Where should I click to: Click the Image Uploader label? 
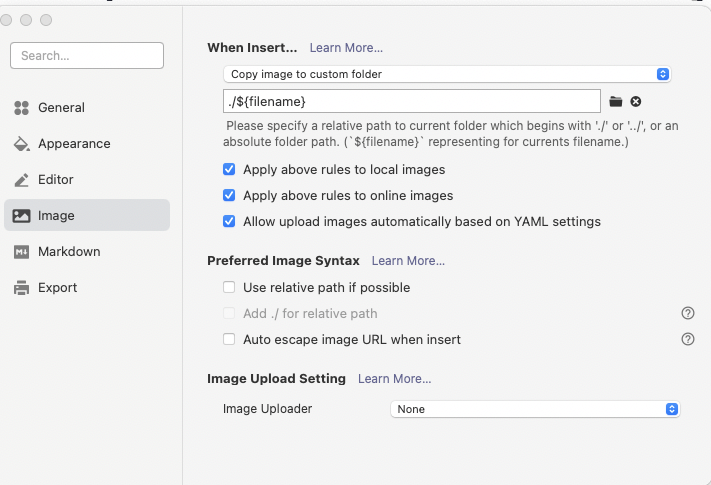tap(268, 409)
